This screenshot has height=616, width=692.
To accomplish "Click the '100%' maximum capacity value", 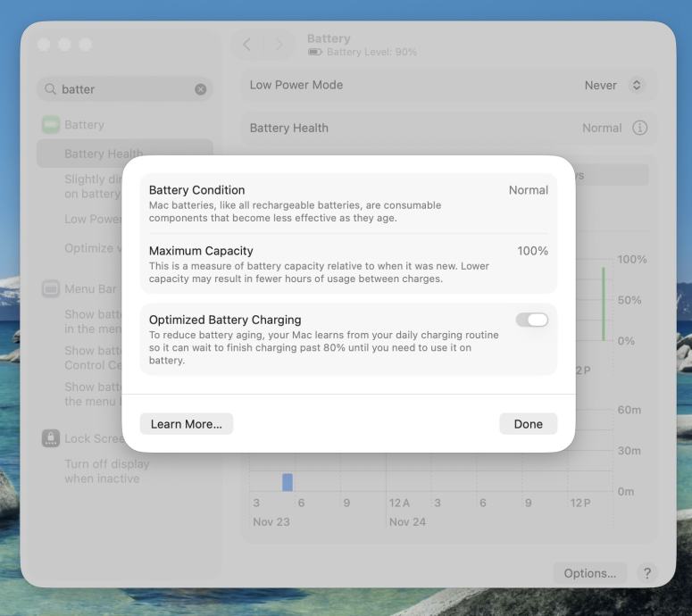I will pos(533,251).
